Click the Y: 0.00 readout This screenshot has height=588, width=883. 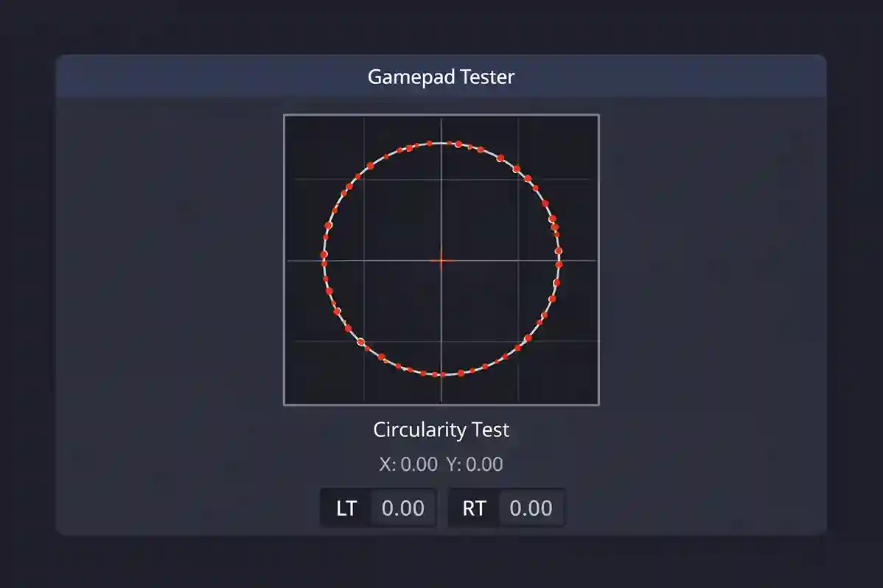[476, 464]
